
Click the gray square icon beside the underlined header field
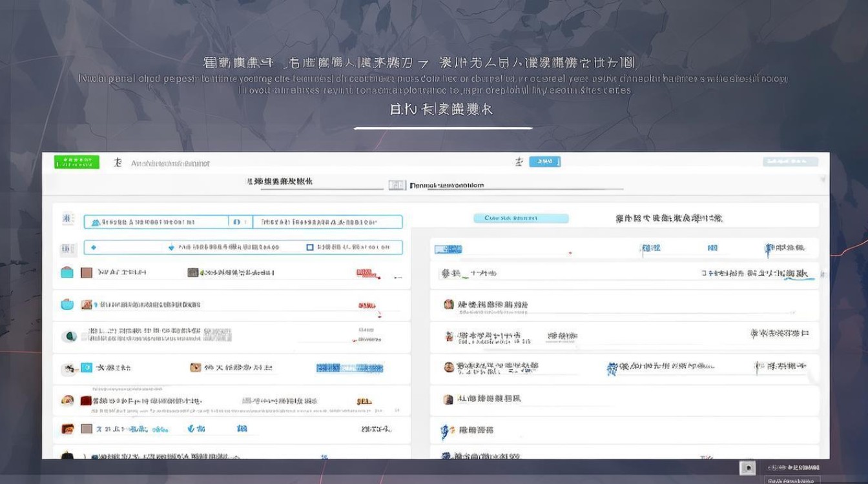[397, 185]
